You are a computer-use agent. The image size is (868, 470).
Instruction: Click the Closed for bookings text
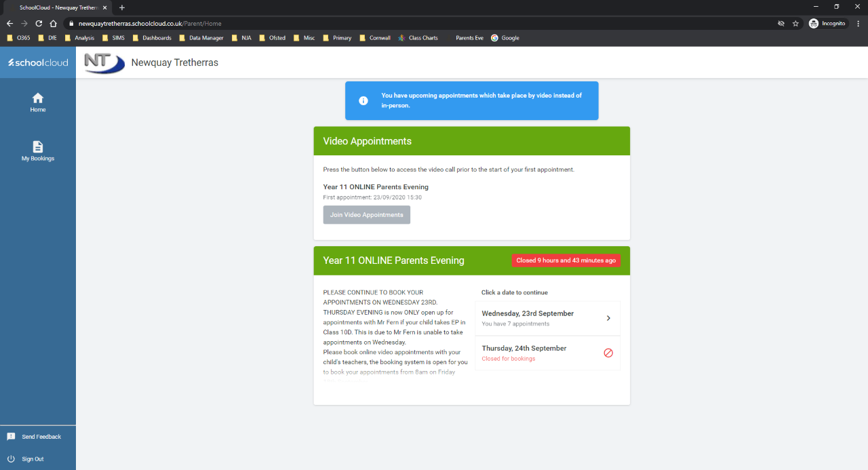[509, 359]
